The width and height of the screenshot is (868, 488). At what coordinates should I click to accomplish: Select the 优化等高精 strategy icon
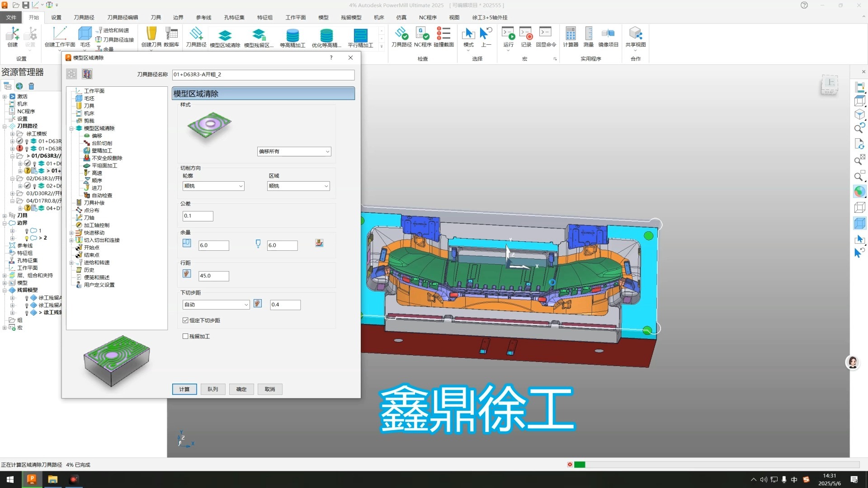coord(326,35)
